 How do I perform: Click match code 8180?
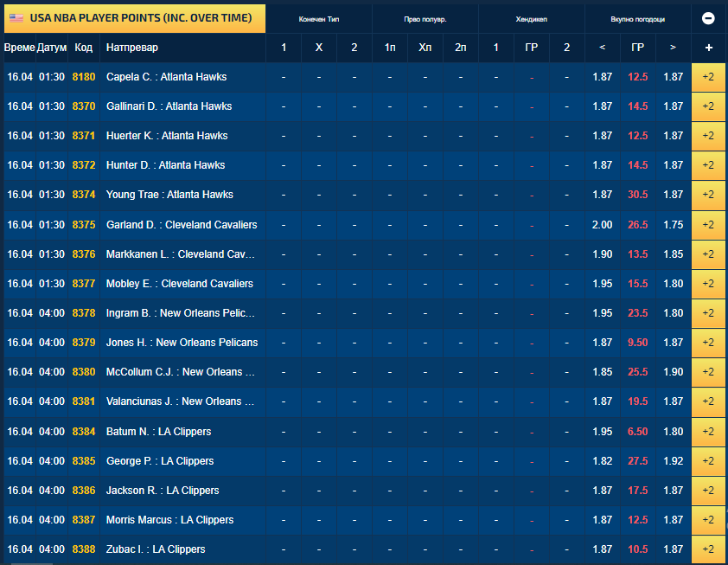click(84, 77)
